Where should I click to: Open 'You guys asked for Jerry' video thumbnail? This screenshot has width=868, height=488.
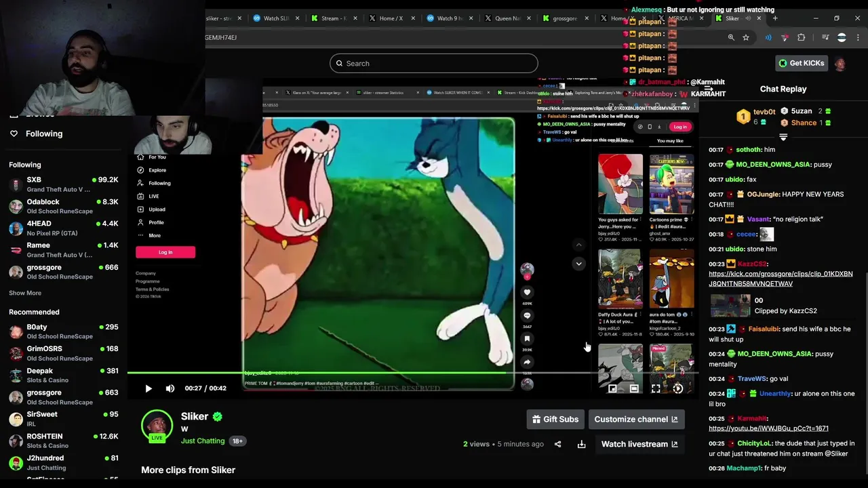pyautogui.click(x=620, y=184)
